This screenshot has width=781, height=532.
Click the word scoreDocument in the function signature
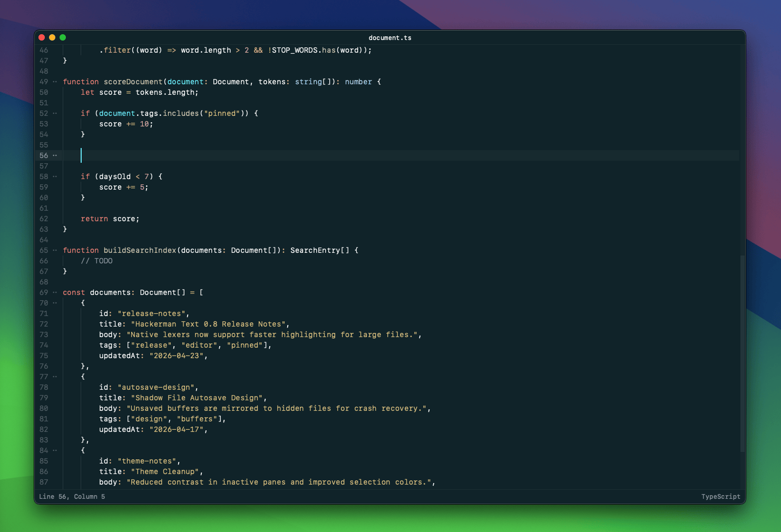tap(133, 82)
